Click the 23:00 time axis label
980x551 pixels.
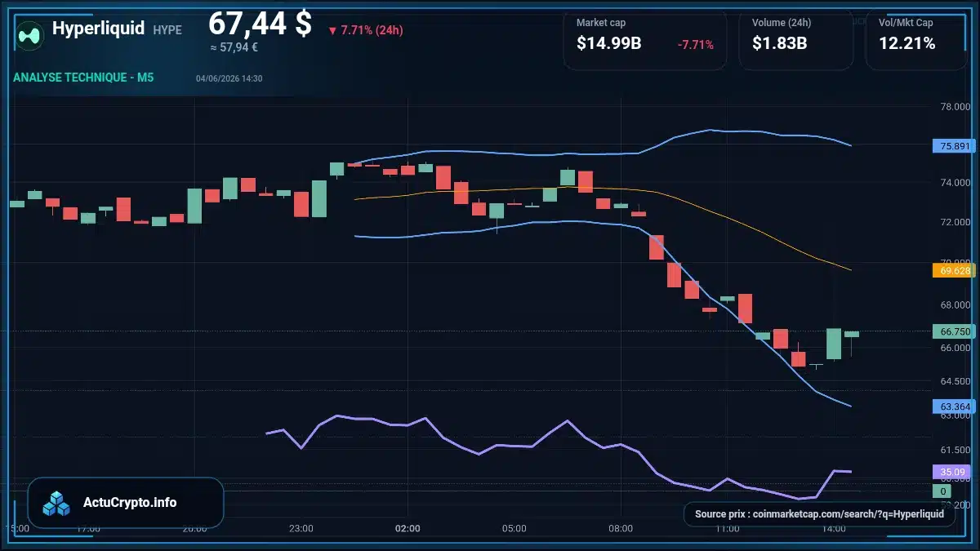coord(301,529)
